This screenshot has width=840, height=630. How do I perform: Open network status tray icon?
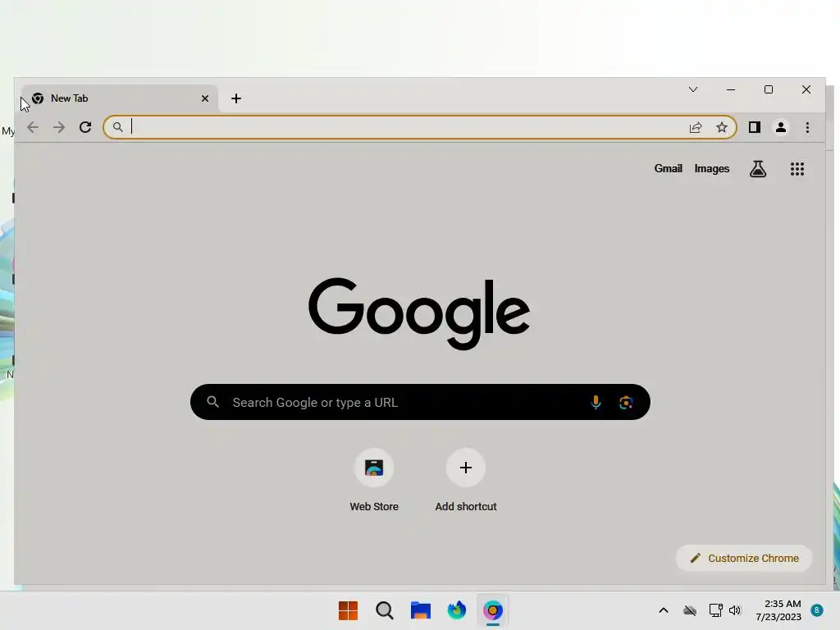[x=715, y=610]
